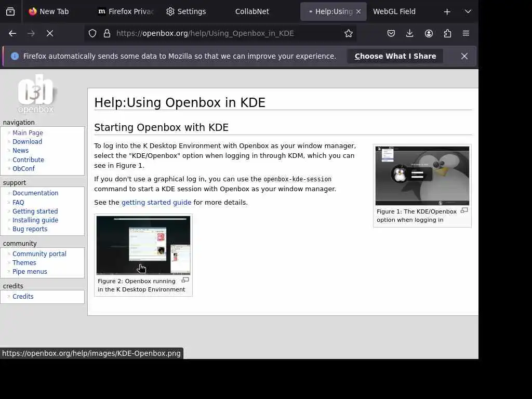532x399 pixels.
Task: Open Figure 1 KDE login thumbnail
Action: coord(422,176)
